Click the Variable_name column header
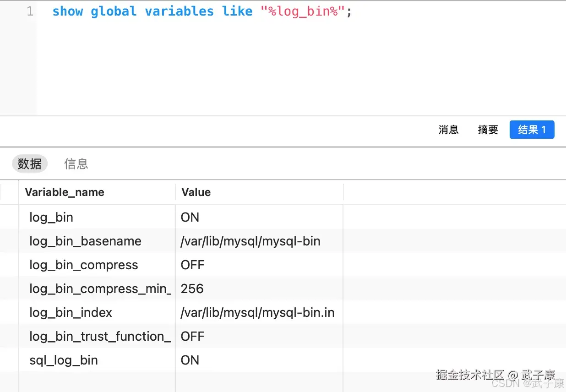The height and width of the screenshot is (392, 566). tap(65, 192)
